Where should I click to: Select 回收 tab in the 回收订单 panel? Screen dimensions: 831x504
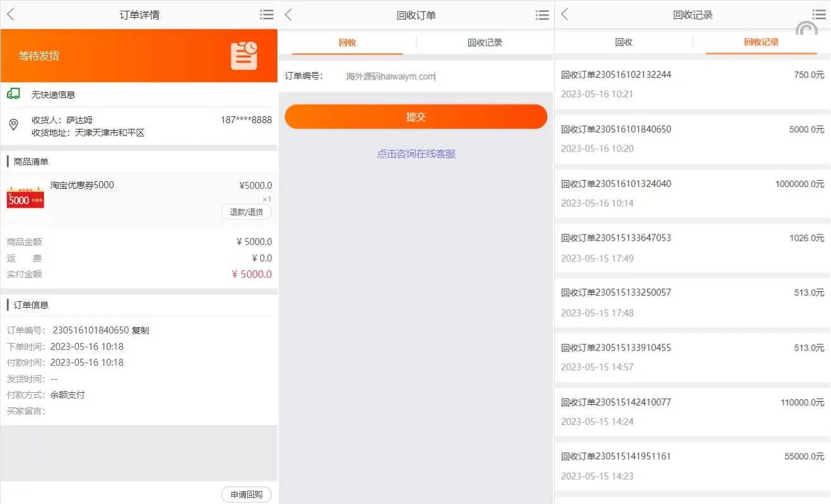[x=347, y=43]
